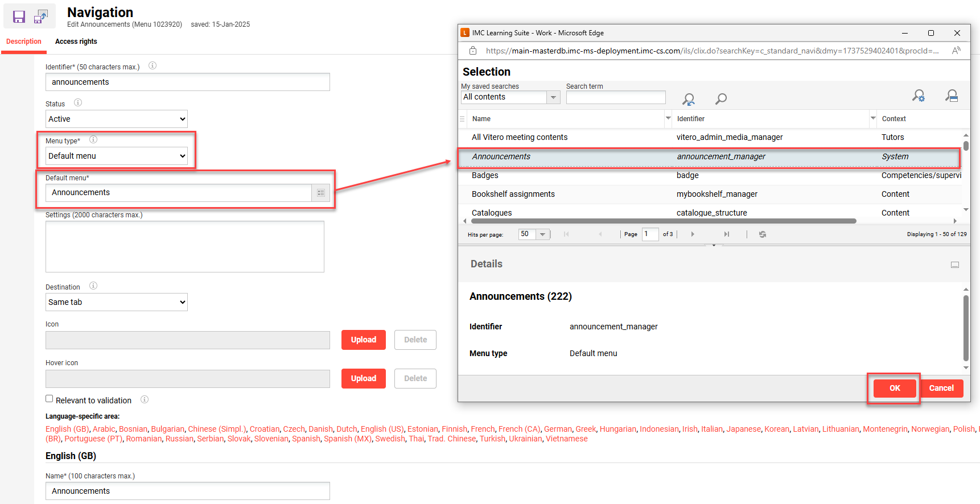980x504 pixels.
Task: Switch to the Access rights tab
Action: coord(76,42)
